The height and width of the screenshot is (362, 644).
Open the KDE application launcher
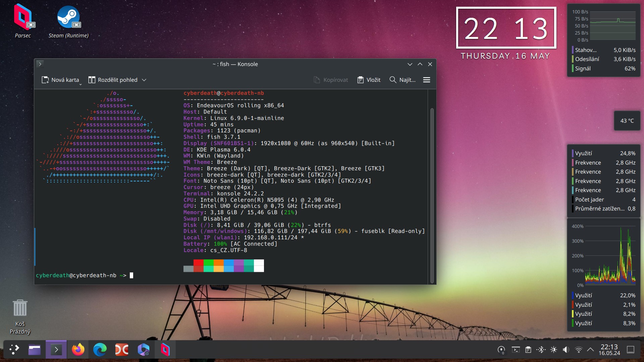(x=14, y=350)
